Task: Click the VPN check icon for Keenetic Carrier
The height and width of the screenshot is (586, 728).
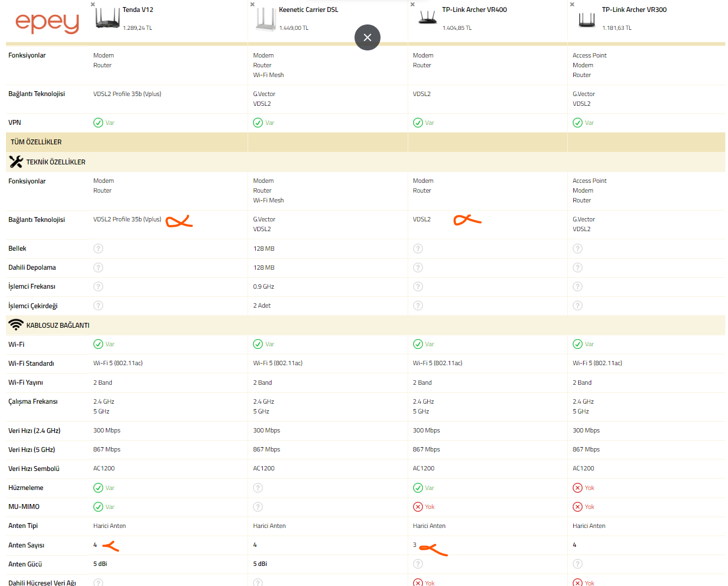Action: [x=258, y=123]
